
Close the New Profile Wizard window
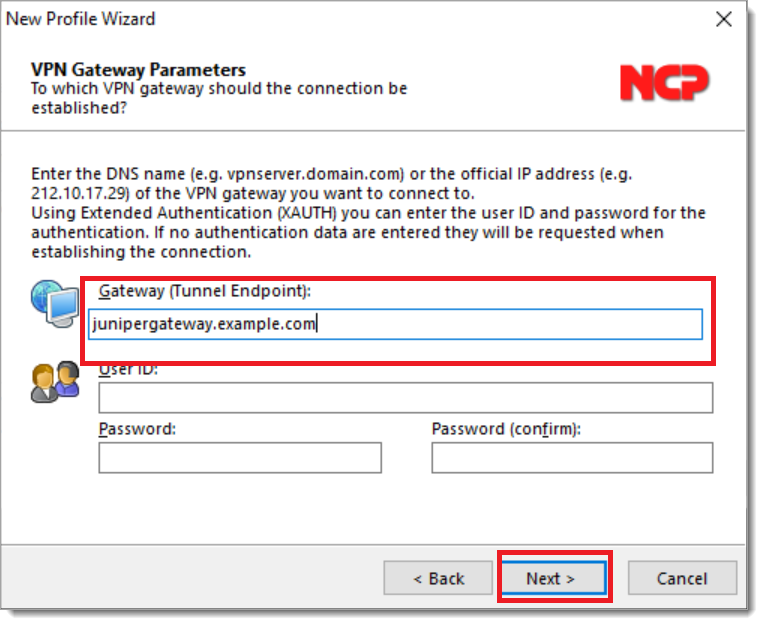click(724, 19)
